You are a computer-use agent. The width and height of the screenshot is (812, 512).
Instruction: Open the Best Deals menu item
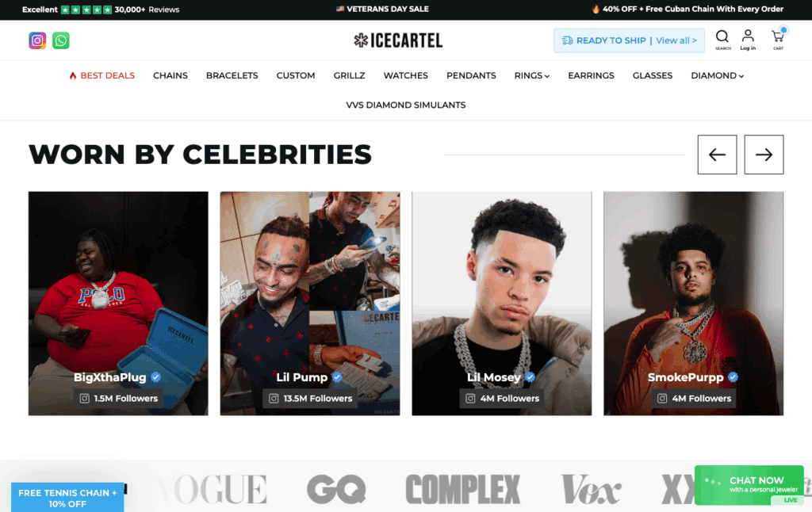102,75
